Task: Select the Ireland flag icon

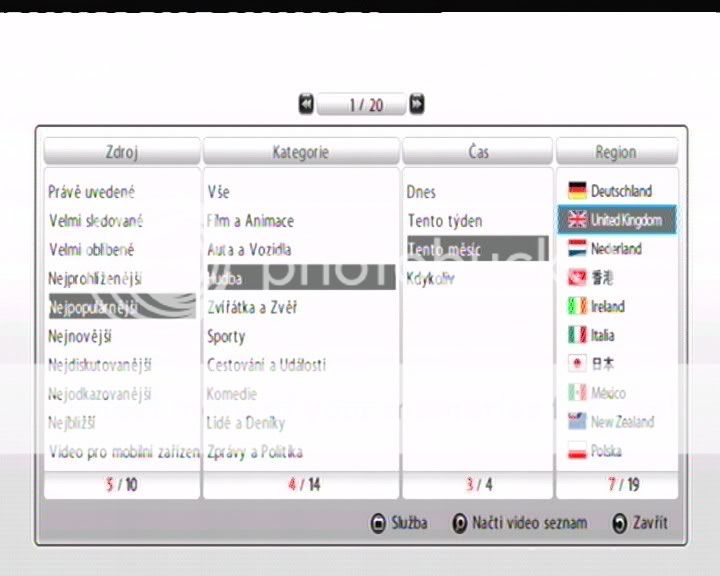Action: click(x=576, y=306)
